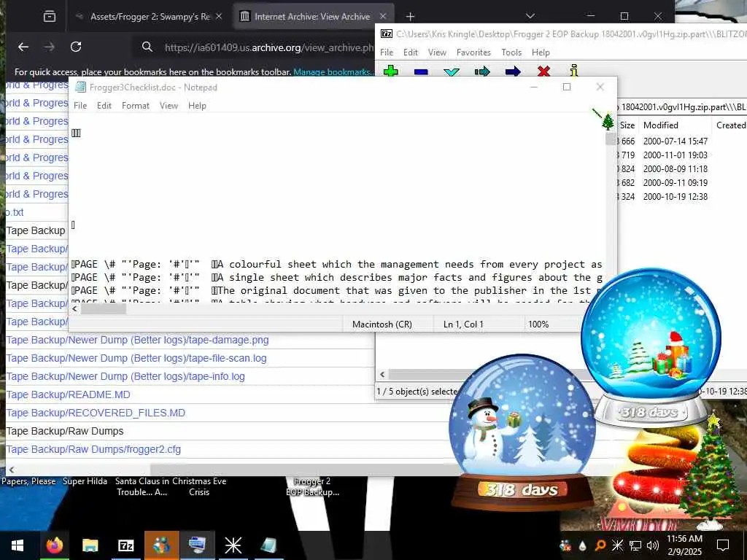This screenshot has height=560, width=747.
Task: Click the Manage bookmarks link
Action: pyautogui.click(x=332, y=72)
